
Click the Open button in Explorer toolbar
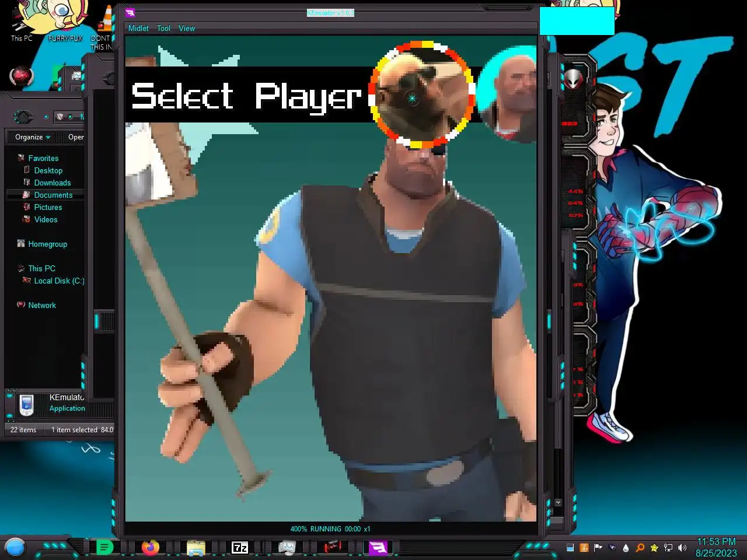(76, 137)
